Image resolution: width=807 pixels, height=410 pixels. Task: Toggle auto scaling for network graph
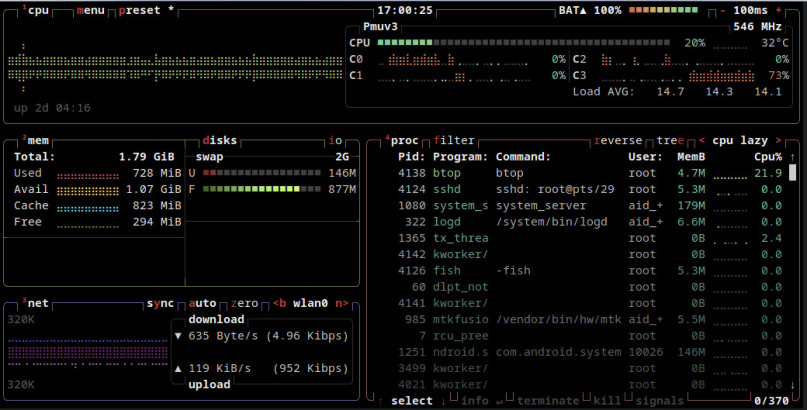coord(202,303)
